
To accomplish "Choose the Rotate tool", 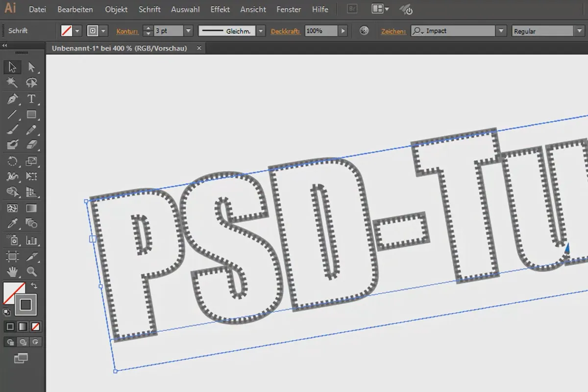I will coord(12,161).
